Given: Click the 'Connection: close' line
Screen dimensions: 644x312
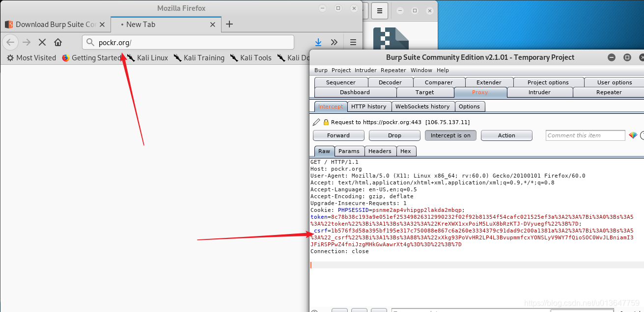Looking at the screenshot, I should pyautogui.click(x=339, y=251).
